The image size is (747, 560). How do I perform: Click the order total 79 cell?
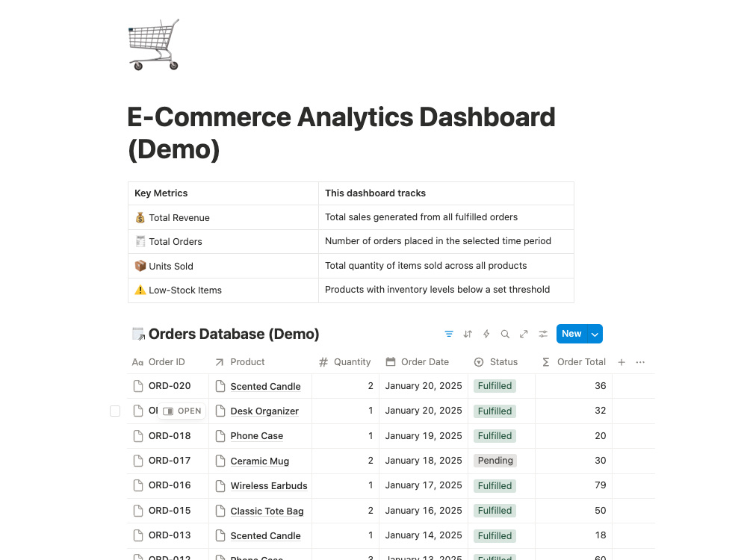point(574,485)
